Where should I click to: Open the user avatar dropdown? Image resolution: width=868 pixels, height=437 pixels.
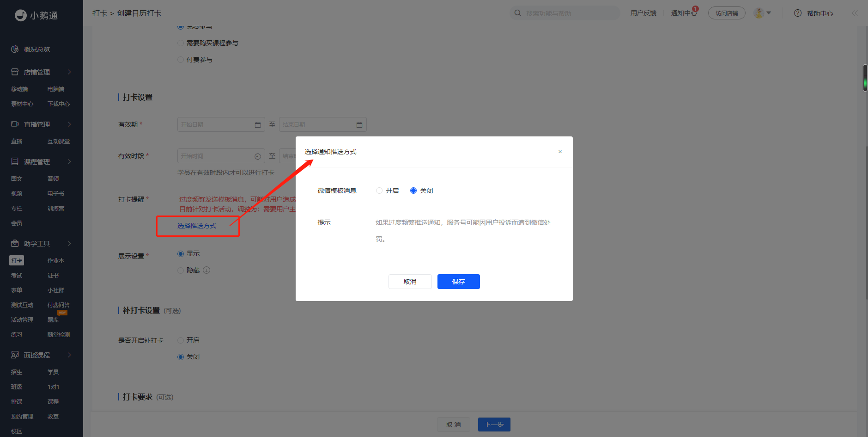762,13
